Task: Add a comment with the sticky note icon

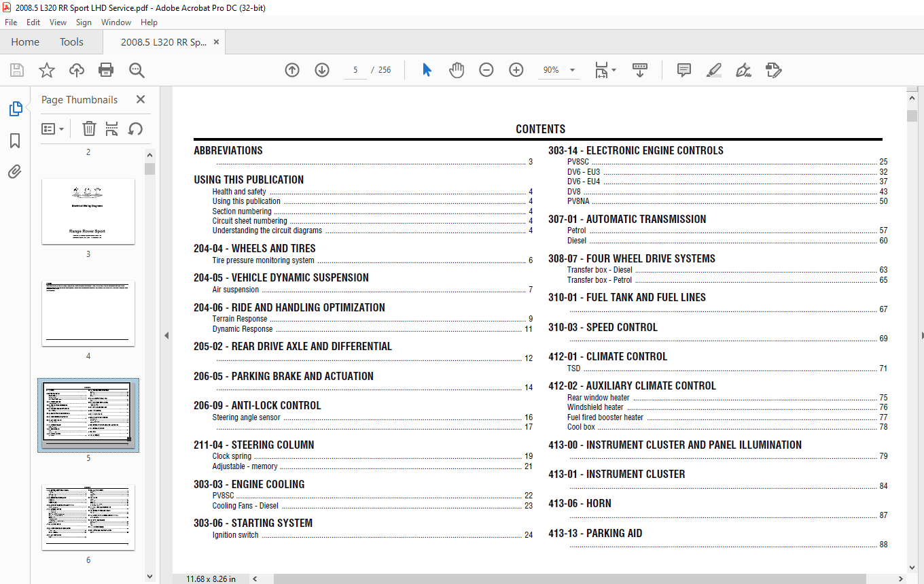Action: click(684, 70)
